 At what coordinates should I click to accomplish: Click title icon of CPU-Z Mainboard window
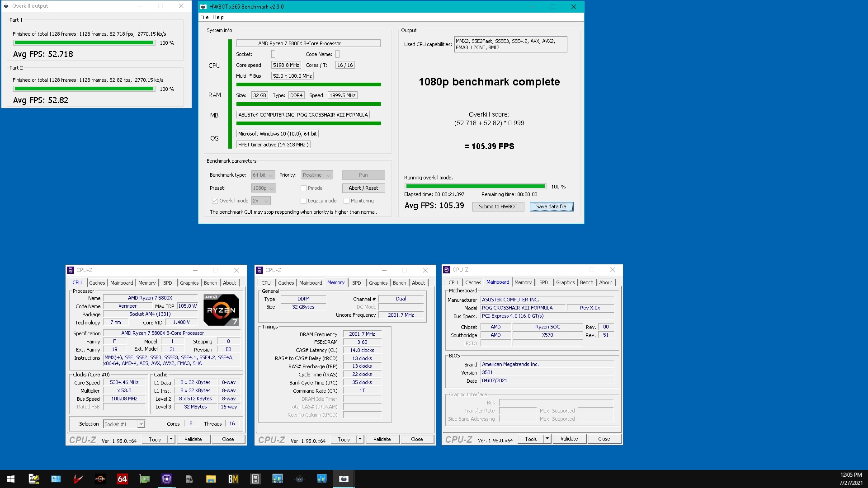point(447,270)
